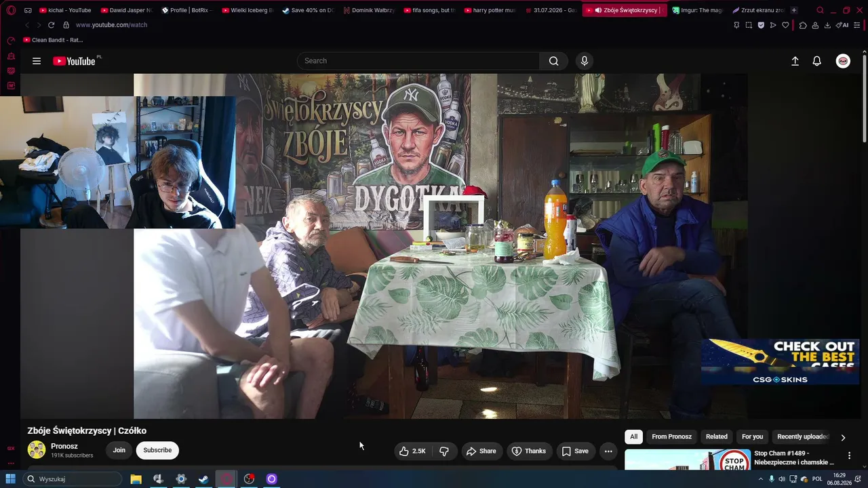Viewport: 868px width, 488px height.
Task: Click the CSGO Skins ad banner
Action: (x=780, y=362)
